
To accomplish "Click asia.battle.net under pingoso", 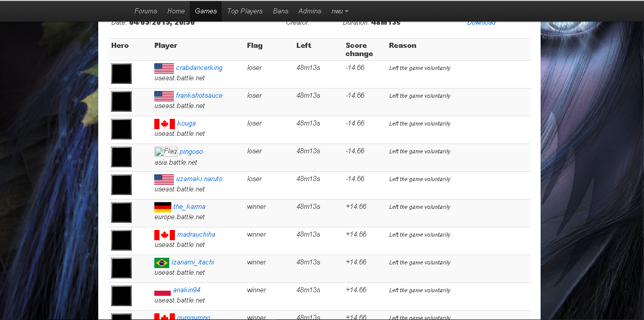I will click(x=176, y=163).
